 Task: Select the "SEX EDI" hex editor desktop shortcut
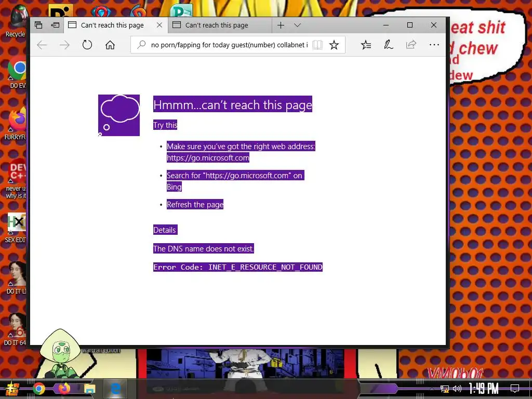(16, 228)
